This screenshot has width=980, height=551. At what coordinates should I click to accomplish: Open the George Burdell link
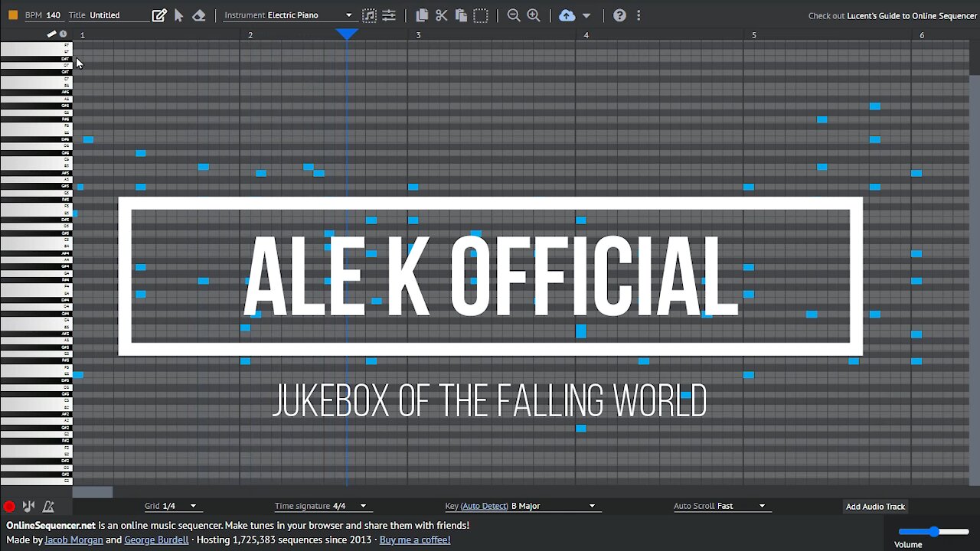[156, 540]
